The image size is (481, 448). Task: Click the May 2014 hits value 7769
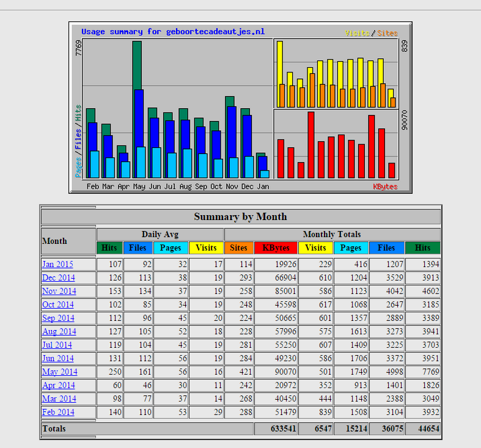(x=431, y=372)
